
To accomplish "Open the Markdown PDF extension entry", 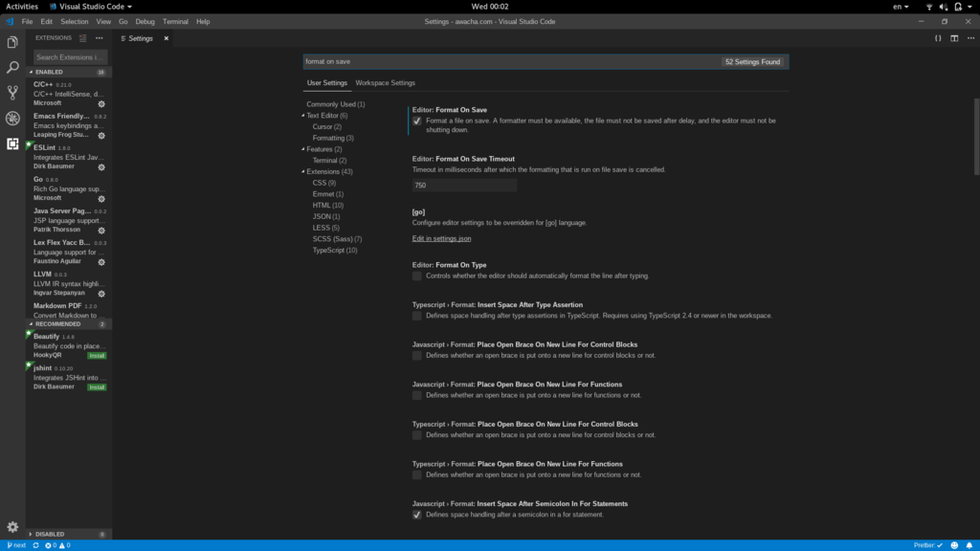I will [69, 310].
